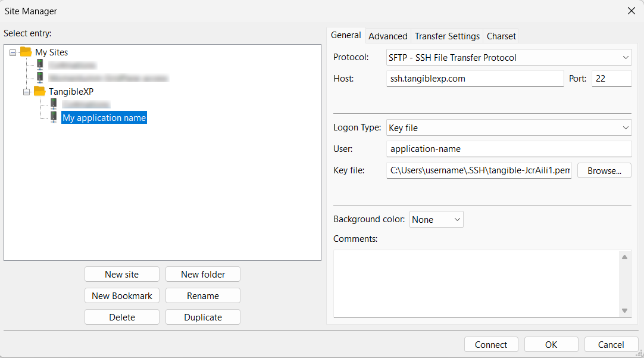This screenshot has width=644, height=358.
Task: Collapse the My Sites tree node
Action: tap(13, 52)
